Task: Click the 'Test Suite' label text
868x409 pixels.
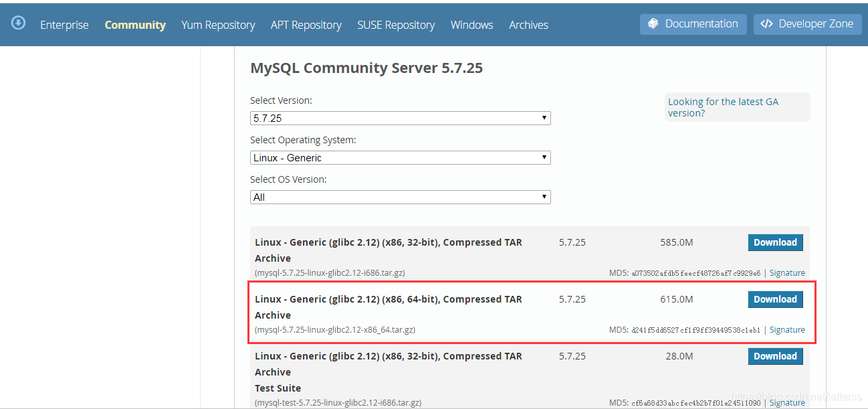Action: point(278,388)
